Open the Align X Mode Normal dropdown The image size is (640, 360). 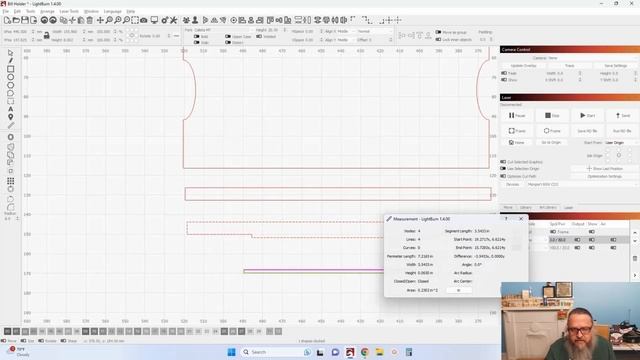tap(374, 31)
